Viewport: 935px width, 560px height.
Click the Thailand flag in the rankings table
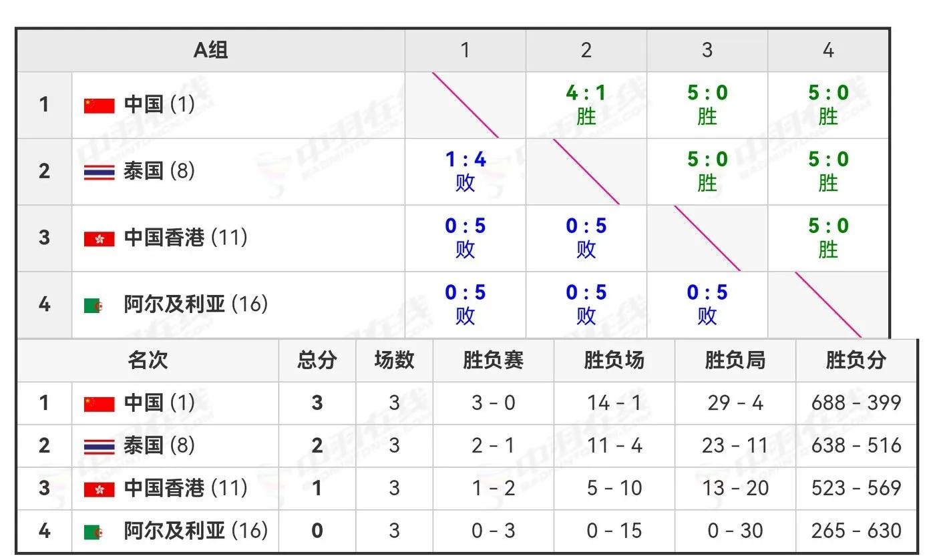point(99,446)
